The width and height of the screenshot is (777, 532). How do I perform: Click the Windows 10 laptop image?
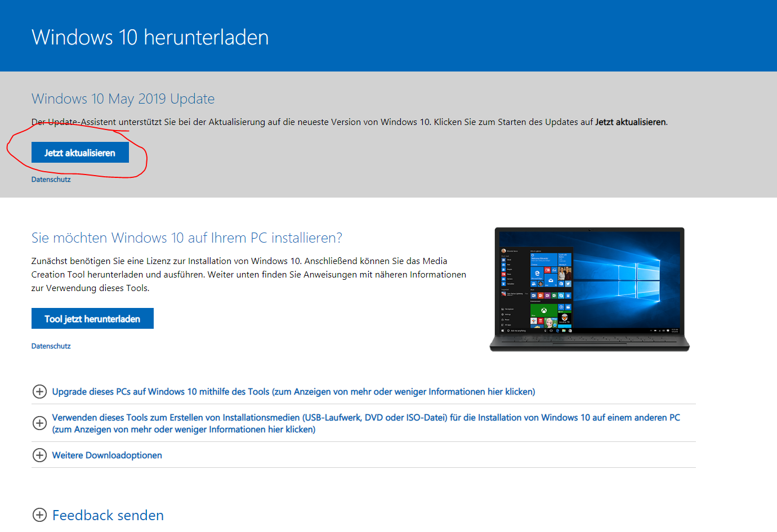click(x=590, y=289)
